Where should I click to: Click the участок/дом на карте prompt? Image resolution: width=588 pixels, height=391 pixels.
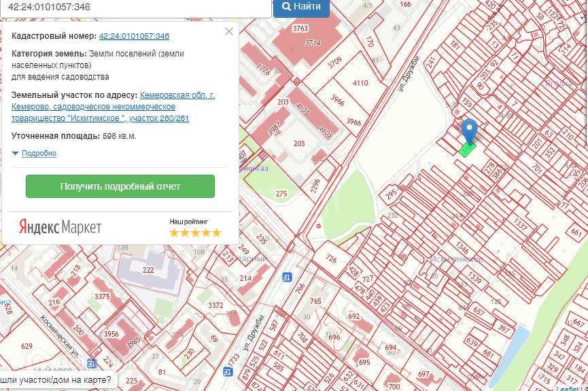click(x=56, y=380)
